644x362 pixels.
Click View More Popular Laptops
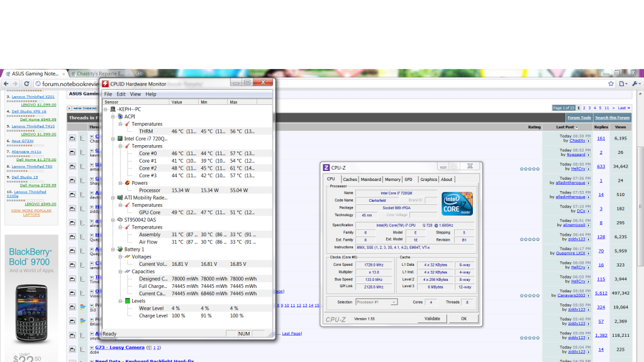31,212
